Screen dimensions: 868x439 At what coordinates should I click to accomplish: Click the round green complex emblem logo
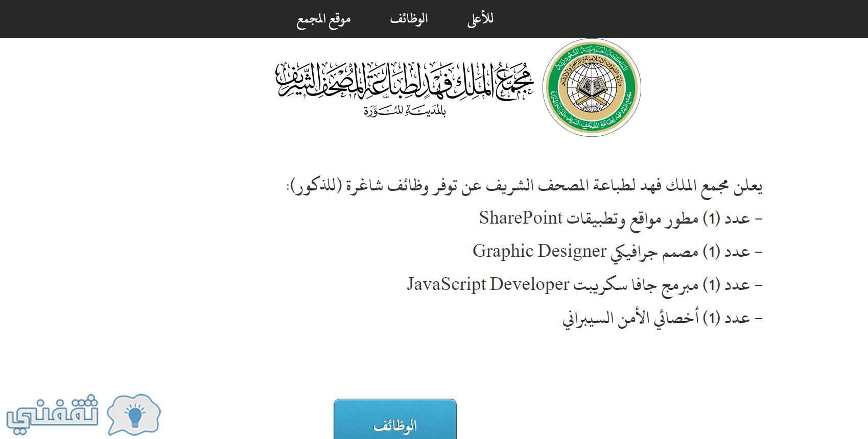[x=592, y=87]
